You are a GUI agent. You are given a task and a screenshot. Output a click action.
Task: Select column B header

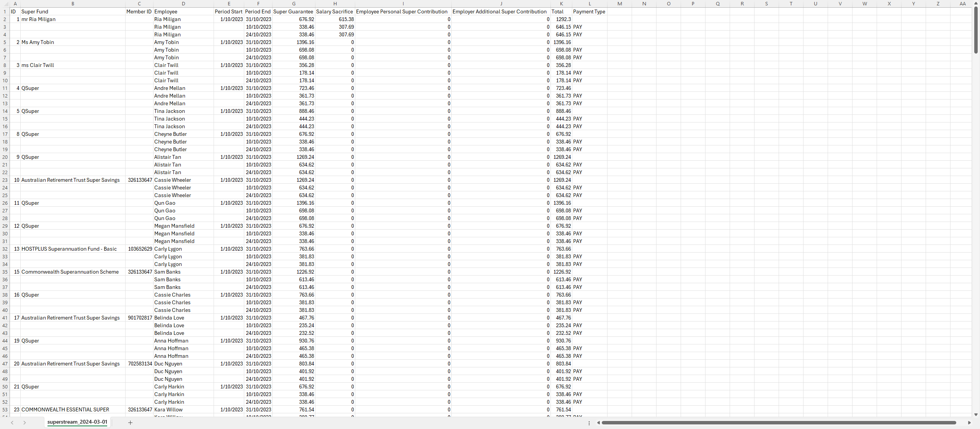click(73, 3)
